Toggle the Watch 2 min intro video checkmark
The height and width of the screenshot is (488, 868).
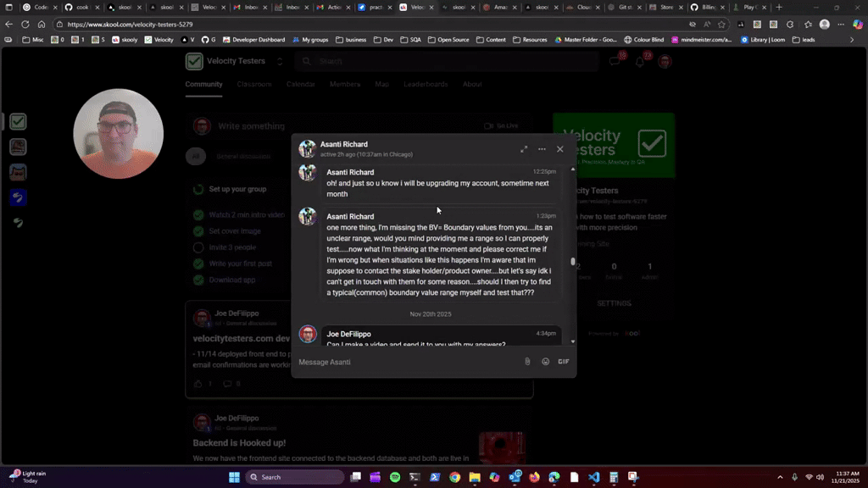click(x=198, y=214)
